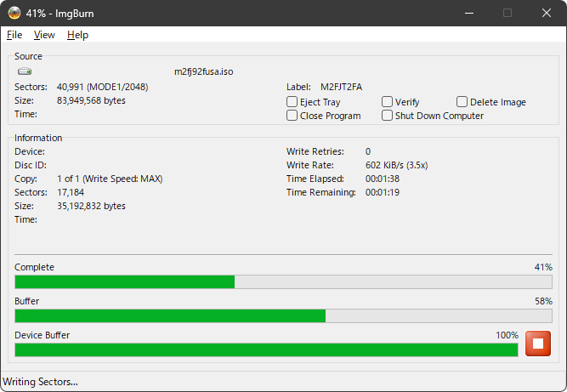Close the ImgBurn window
This screenshot has height=392, width=567.
point(547,13)
